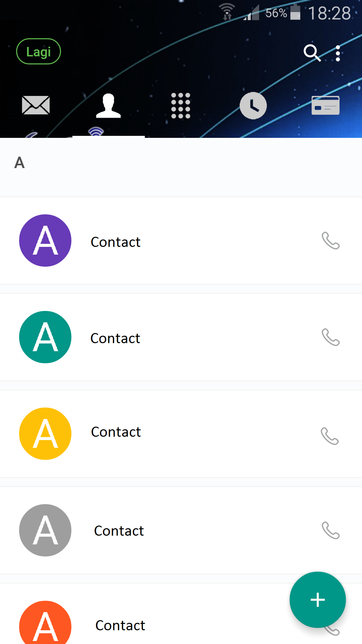Tap the section header letter A
The width and height of the screenshot is (362, 644).
point(19,163)
